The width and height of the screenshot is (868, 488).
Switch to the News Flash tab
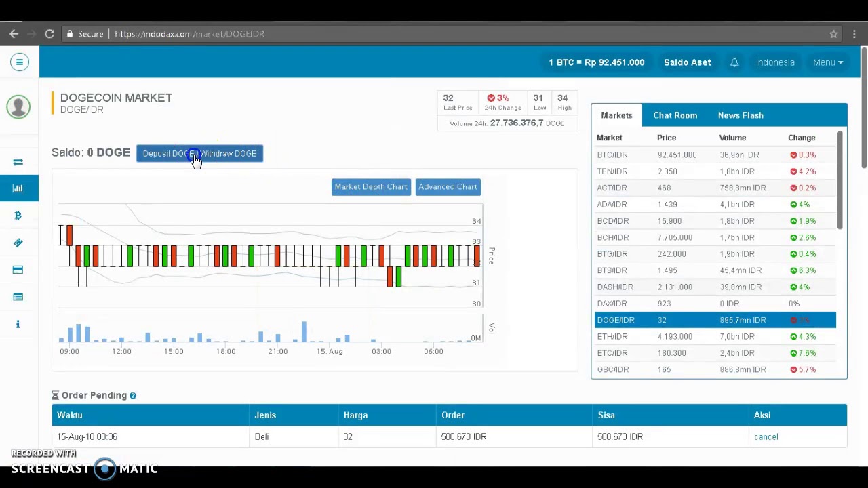(741, 115)
